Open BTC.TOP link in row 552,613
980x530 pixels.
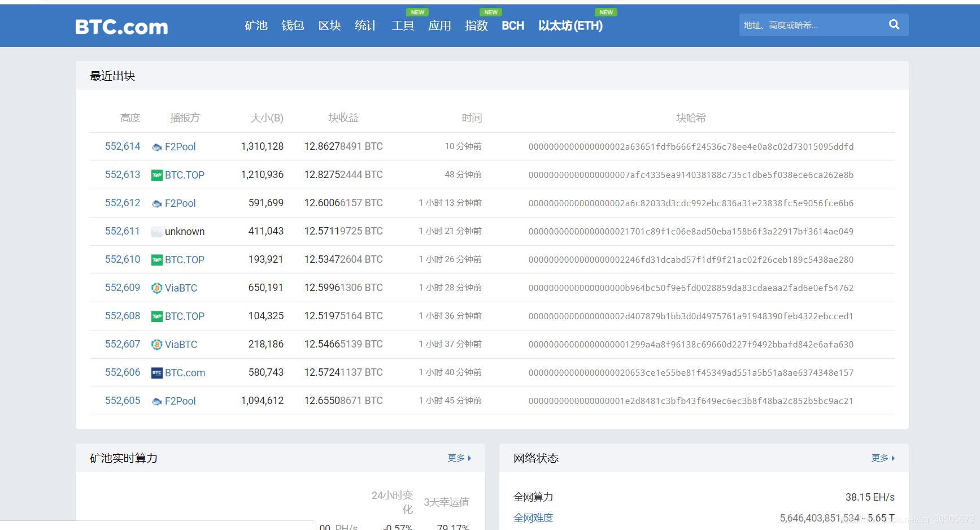click(x=185, y=175)
